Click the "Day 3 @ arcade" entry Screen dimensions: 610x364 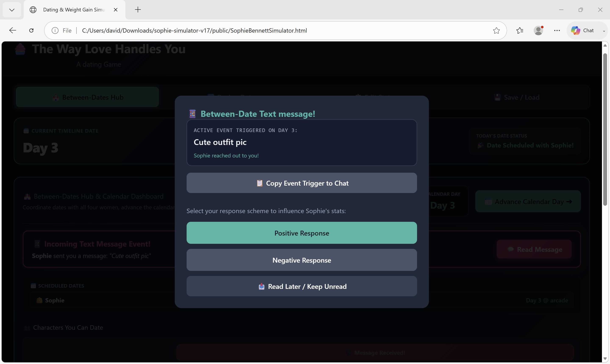[x=547, y=300]
